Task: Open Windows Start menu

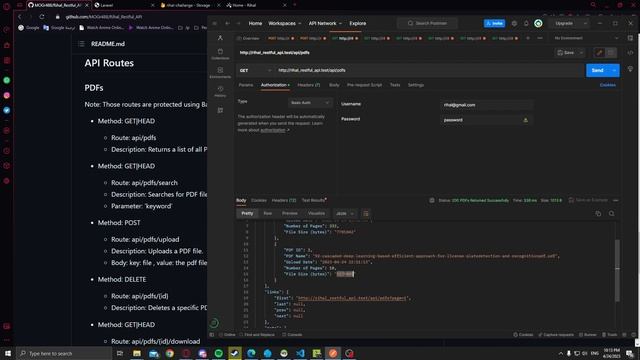Action: click(8, 353)
